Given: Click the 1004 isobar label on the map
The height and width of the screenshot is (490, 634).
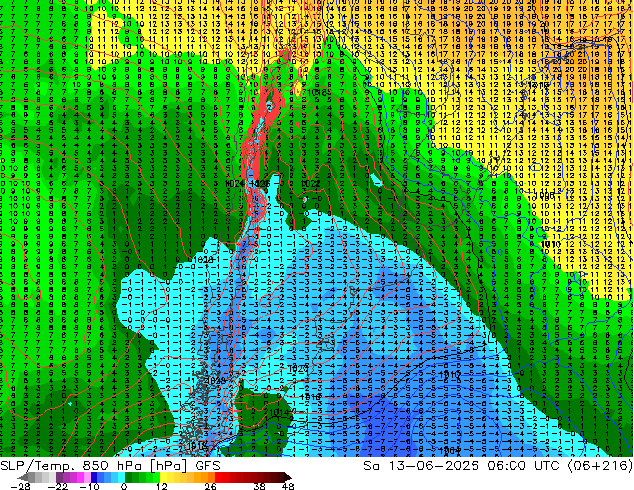Looking at the screenshot, I should 449,450.
